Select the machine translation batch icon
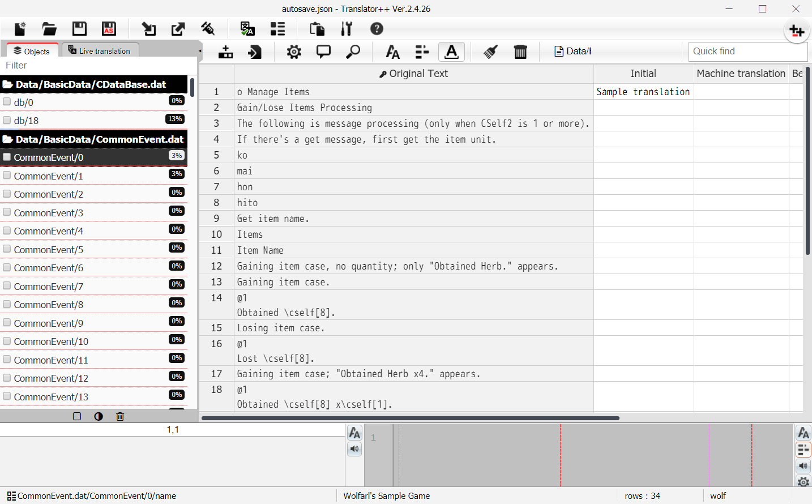 click(x=247, y=28)
